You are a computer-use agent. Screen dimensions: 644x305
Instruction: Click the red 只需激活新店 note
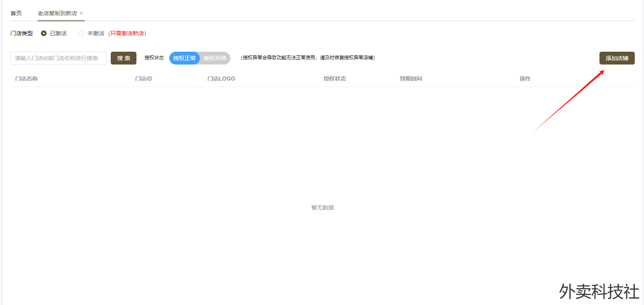click(x=127, y=33)
